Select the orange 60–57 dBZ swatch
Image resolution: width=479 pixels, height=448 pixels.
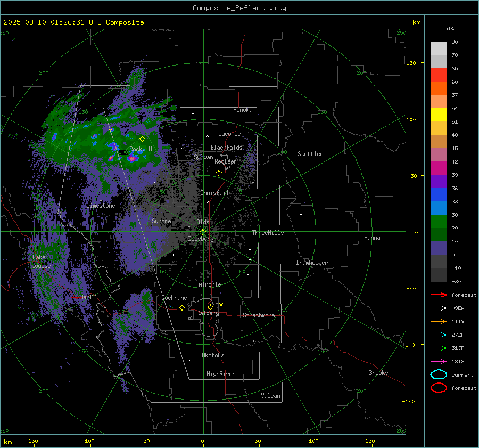[439, 88]
